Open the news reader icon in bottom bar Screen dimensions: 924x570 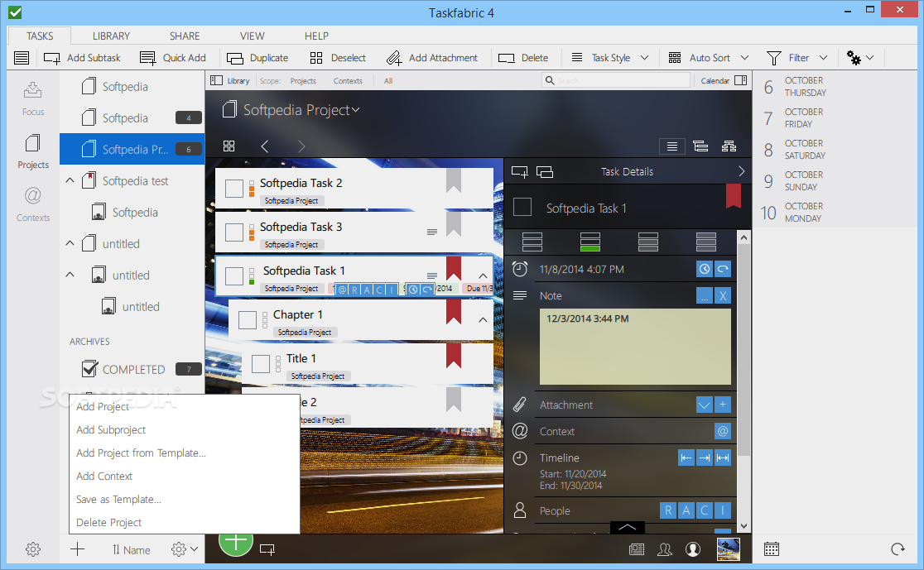pos(637,549)
